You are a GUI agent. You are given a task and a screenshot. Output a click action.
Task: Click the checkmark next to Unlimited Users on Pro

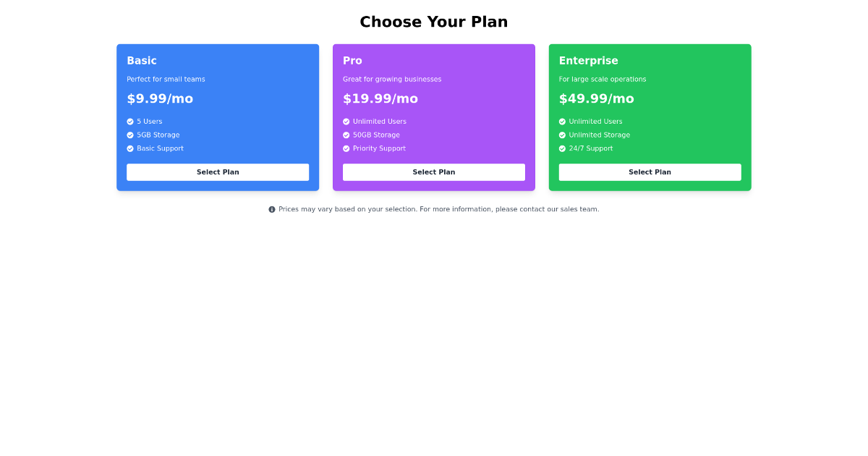click(346, 121)
